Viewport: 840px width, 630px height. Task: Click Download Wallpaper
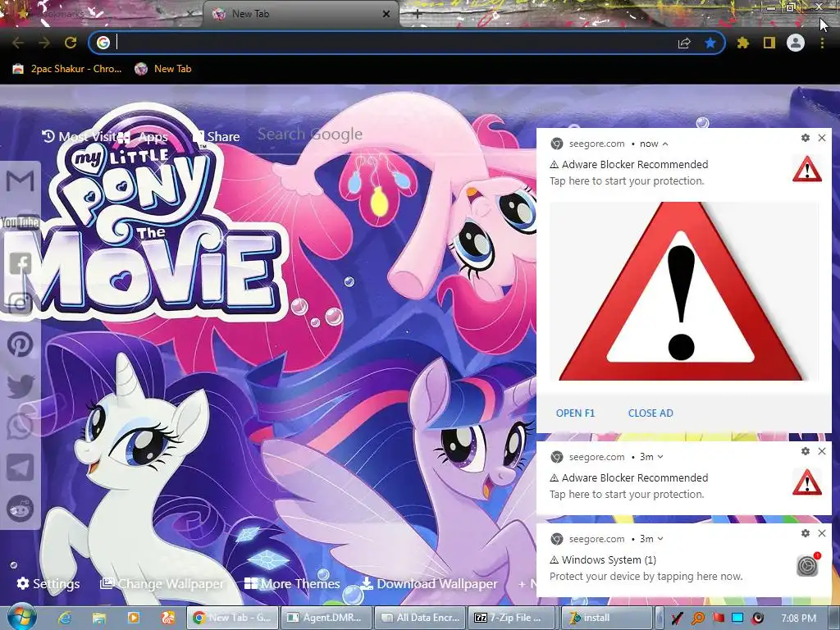click(429, 583)
